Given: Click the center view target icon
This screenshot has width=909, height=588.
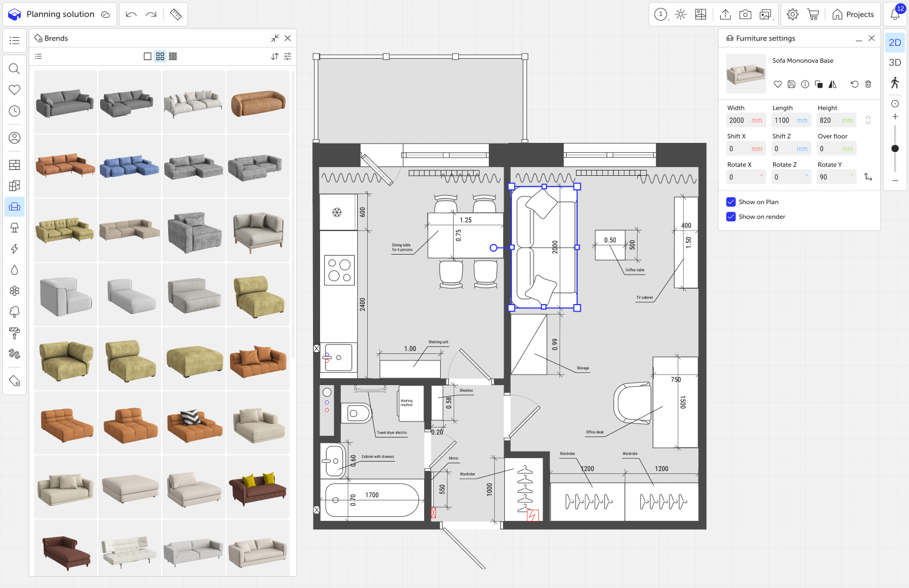Looking at the screenshot, I should point(895,103).
